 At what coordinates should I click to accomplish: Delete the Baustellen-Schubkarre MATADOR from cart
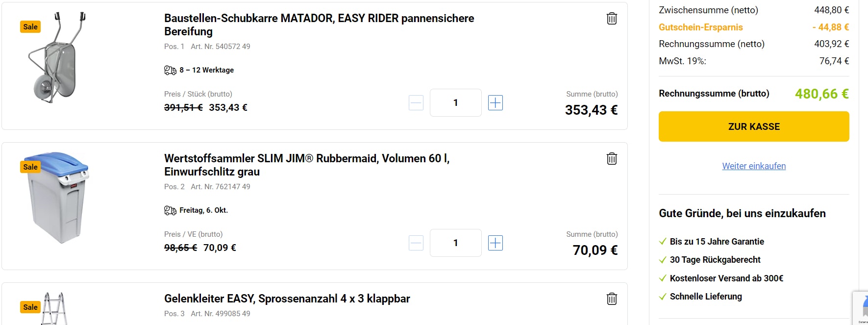pos(612,19)
